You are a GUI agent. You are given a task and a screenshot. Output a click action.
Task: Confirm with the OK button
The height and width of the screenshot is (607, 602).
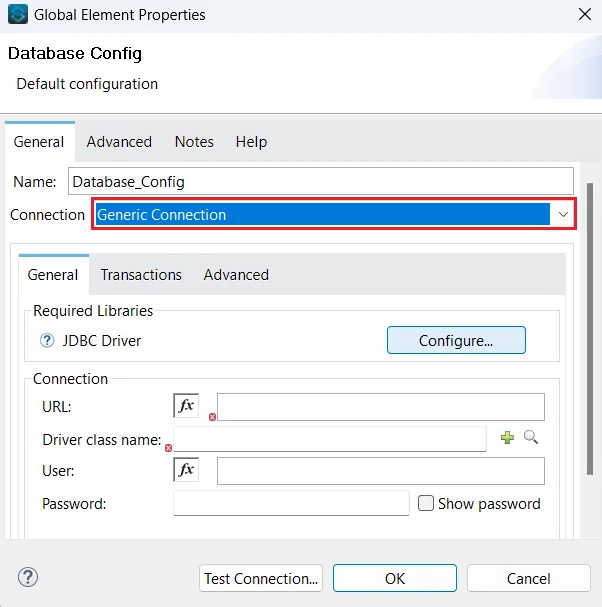click(x=394, y=578)
